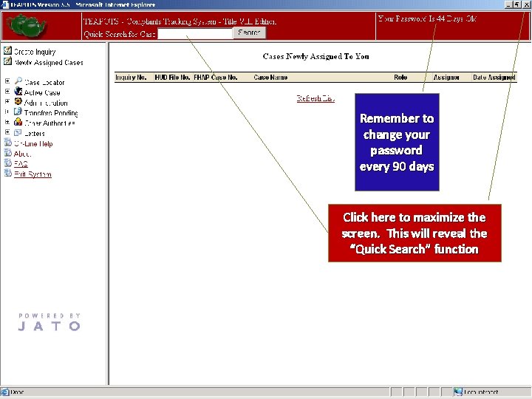Click the Letters icon
This screenshot has height=399, width=532.
click(18, 132)
